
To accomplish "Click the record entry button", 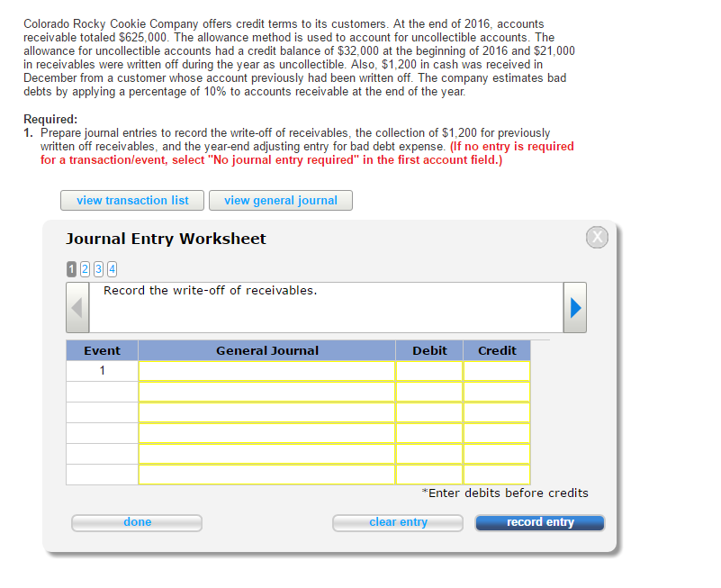I will click(540, 522).
